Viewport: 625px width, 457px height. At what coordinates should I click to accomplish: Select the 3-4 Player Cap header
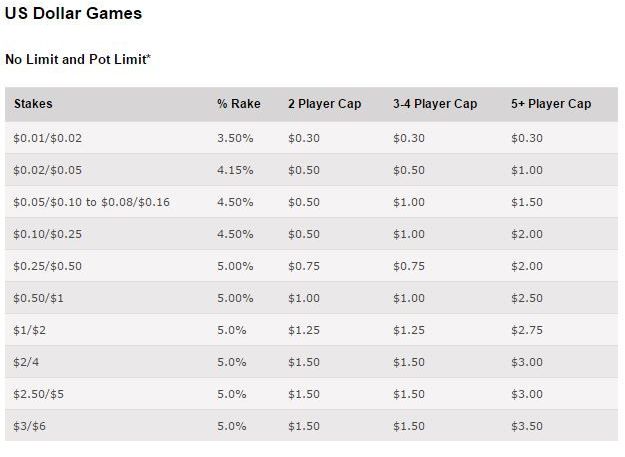coord(435,104)
